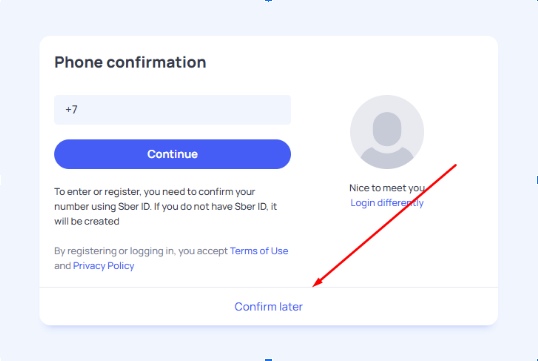Submit with the Continue button
Screen dimensions: 538x361
[172, 154]
